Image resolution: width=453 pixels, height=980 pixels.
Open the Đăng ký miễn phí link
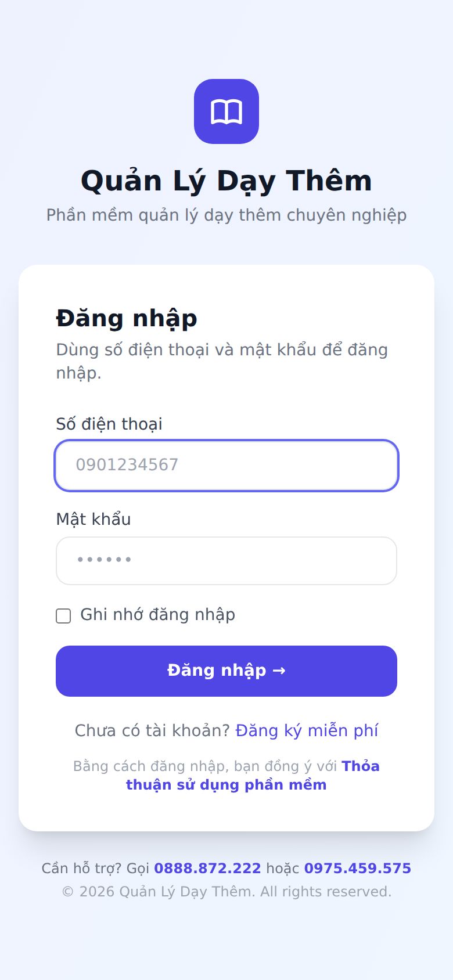point(307,730)
